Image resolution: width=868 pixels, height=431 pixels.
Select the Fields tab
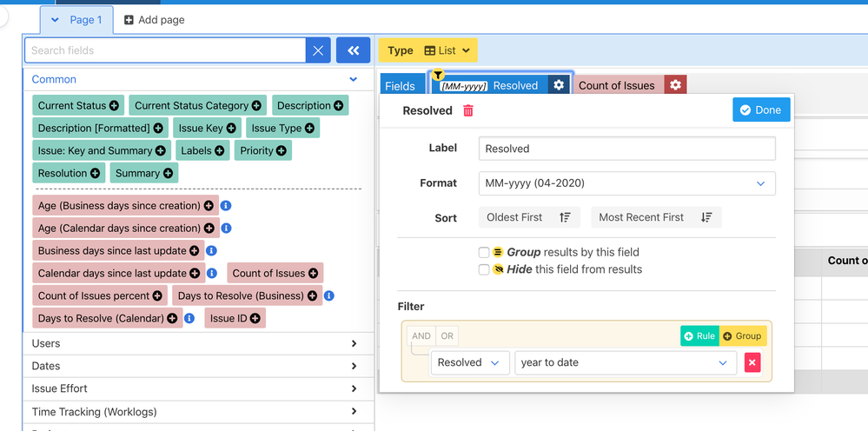pos(402,86)
